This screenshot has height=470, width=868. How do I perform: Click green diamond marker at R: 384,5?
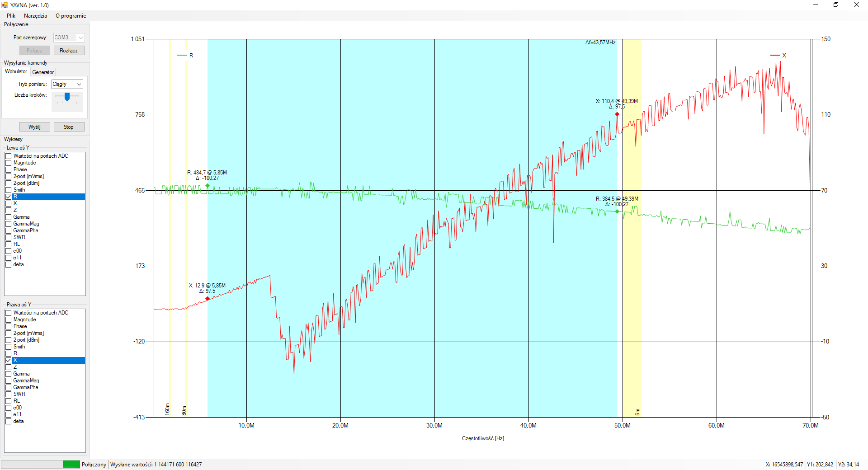click(x=617, y=211)
